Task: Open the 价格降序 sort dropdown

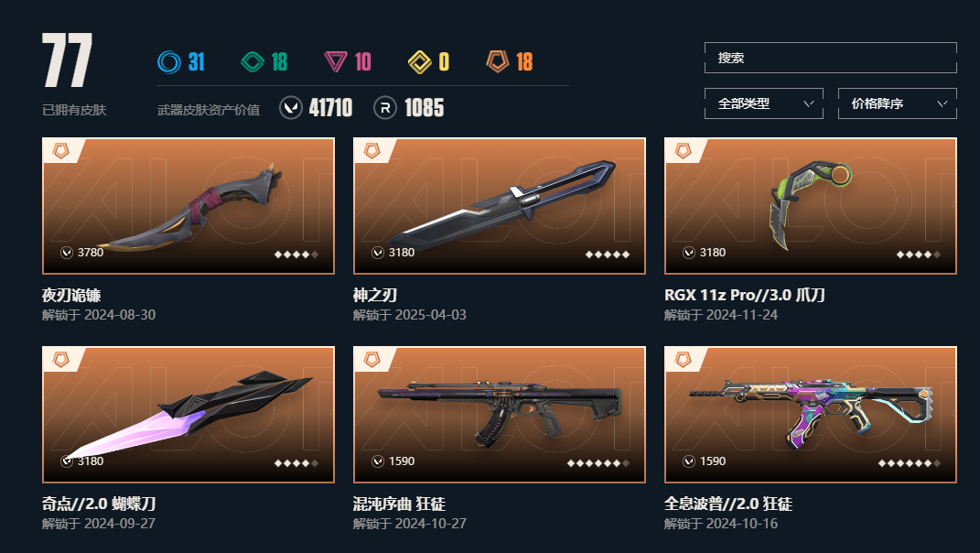Action: tap(898, 103)
